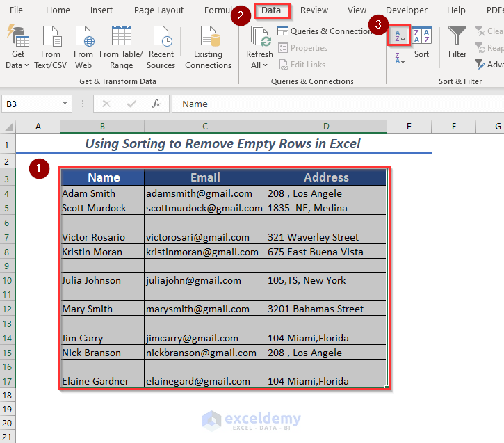504x443 pixels.
Task: Open the Get Data menu
Action: pyautogui.click(x=17, y=47)
